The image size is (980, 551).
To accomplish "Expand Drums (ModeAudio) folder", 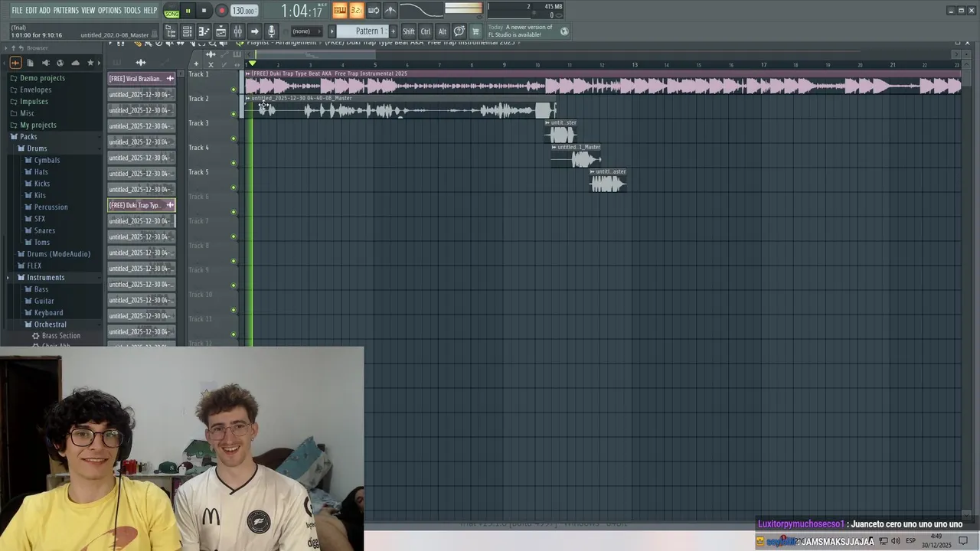I will tap(58, 254).
